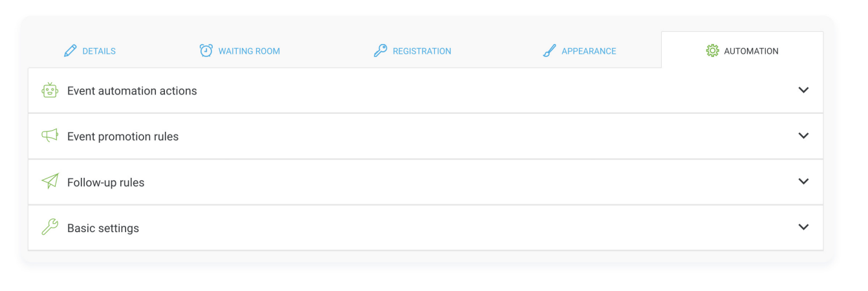Switch to the Details tab
This screenshot has height=291, width=868.
90,50
